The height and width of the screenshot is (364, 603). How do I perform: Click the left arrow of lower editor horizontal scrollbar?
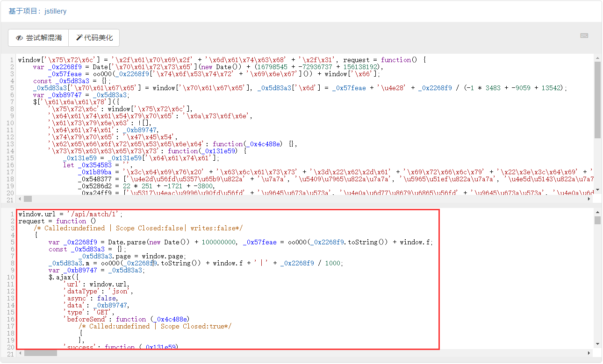point(20,353)
